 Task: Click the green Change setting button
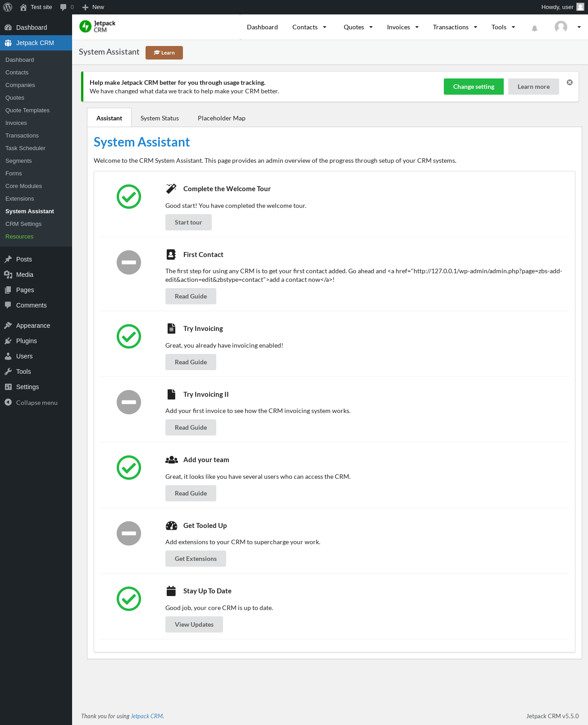tap(474, 87)
